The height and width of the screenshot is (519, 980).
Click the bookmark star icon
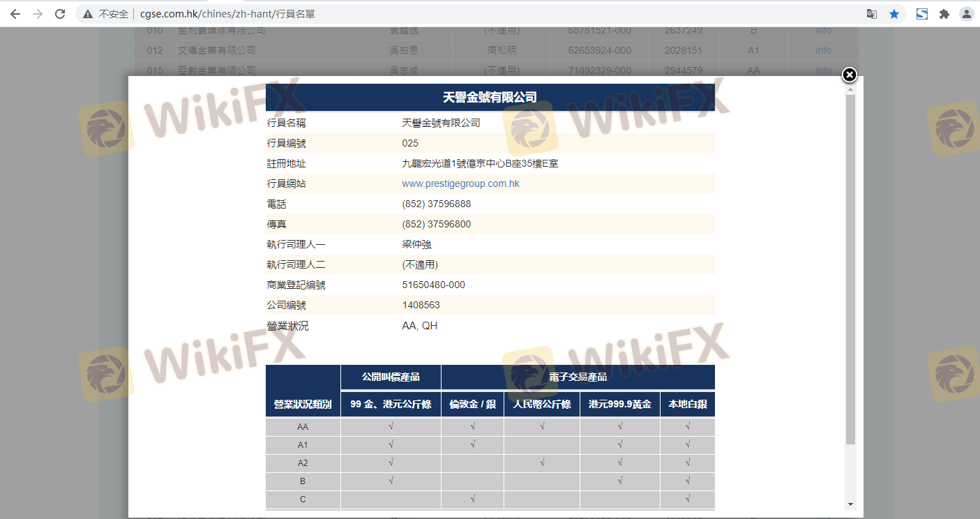tap(894, 14)
